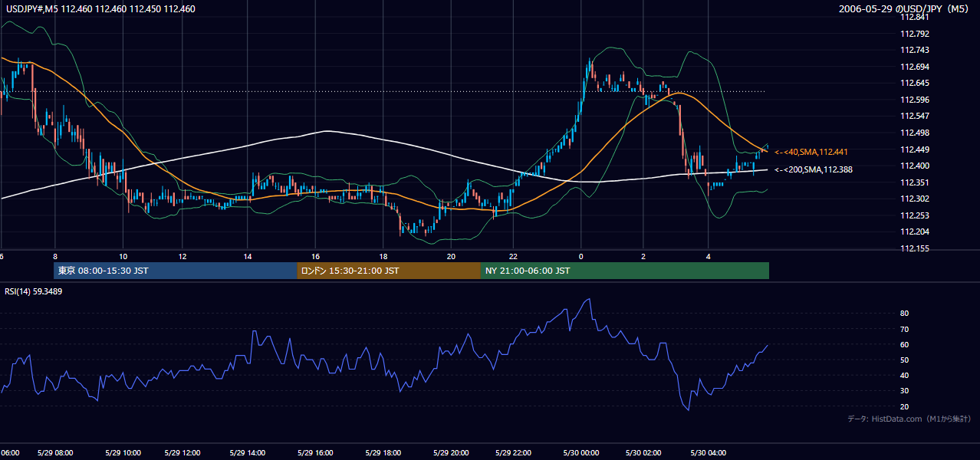Click hour tick 22 under the price chart

513,256
